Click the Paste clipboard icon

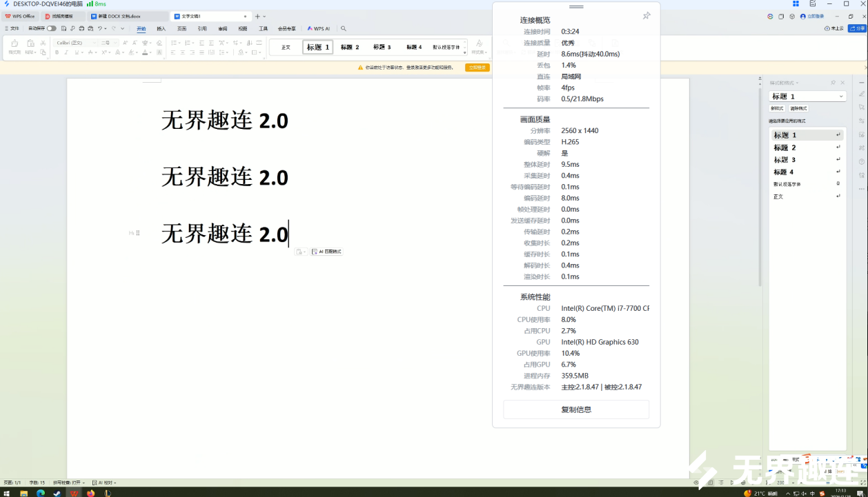(x=30, y=43)
